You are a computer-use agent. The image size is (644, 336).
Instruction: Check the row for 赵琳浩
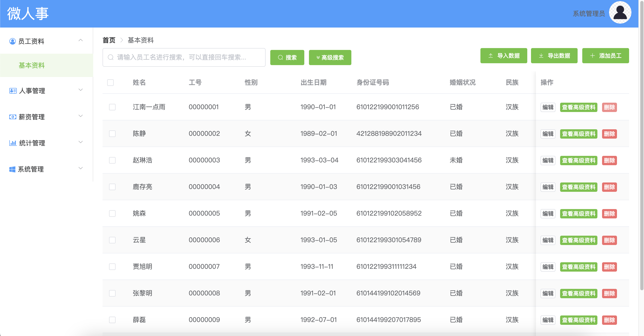pos(112,160)
